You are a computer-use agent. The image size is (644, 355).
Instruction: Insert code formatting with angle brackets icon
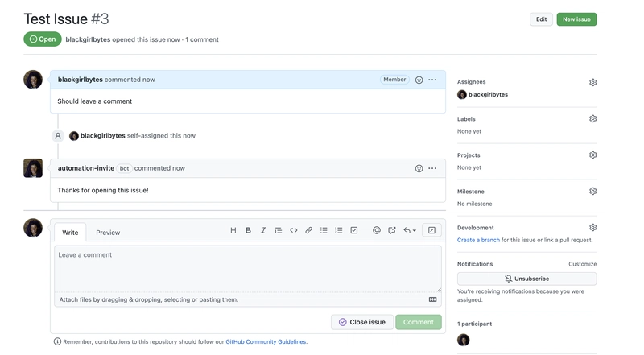click(294, 231)
